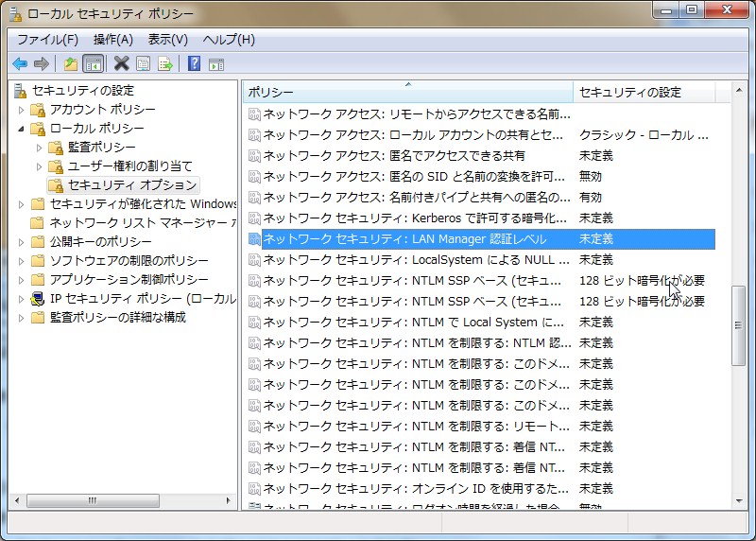Viewport: 756px width, 541px height.
Task: Open the ファイル(F) menu
Action: click(48, 40)
